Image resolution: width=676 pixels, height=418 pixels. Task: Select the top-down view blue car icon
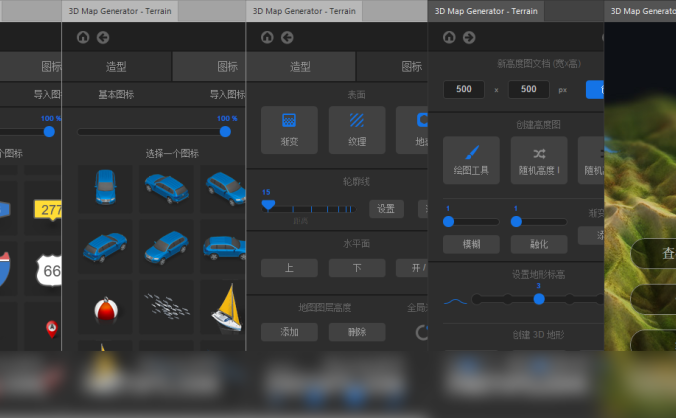click(x=105, y=187)
